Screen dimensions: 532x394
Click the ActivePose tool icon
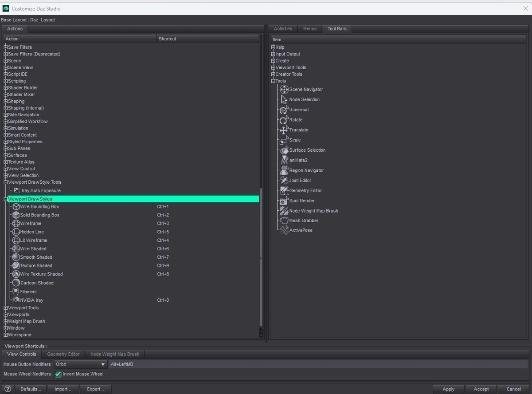pyautogui.click(x=284, y=230)
